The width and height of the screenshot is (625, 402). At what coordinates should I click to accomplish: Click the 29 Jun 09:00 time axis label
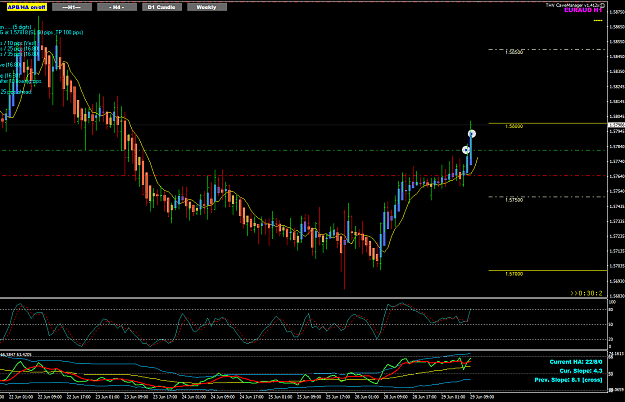click(x=482, y=397)
